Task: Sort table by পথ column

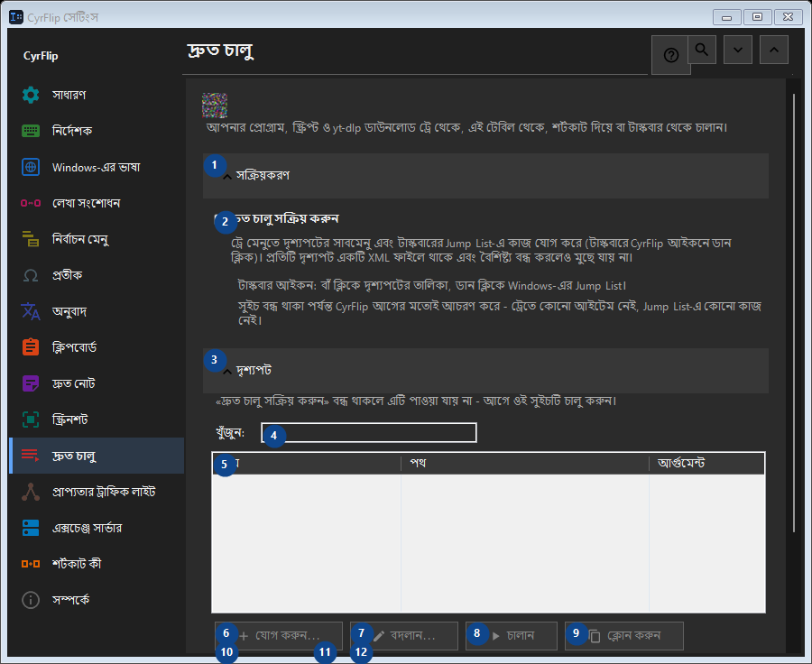Action: coord(524,464)
